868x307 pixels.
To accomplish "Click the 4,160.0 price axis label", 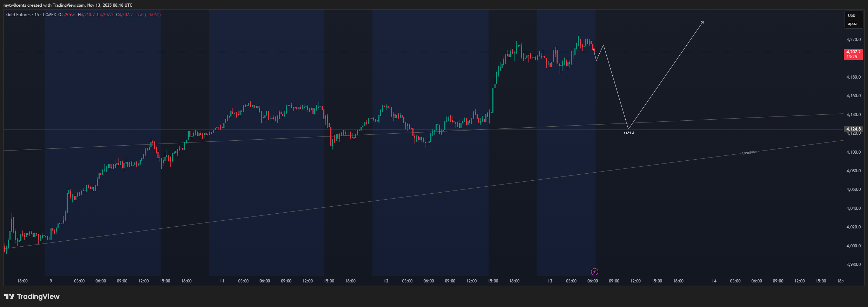I will pyautogui.click(x=853, y=96).
